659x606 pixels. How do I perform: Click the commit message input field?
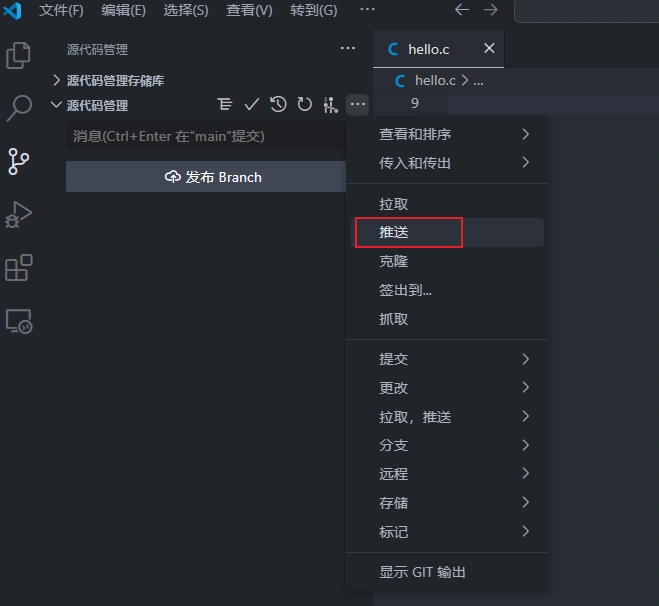(206, 136)
